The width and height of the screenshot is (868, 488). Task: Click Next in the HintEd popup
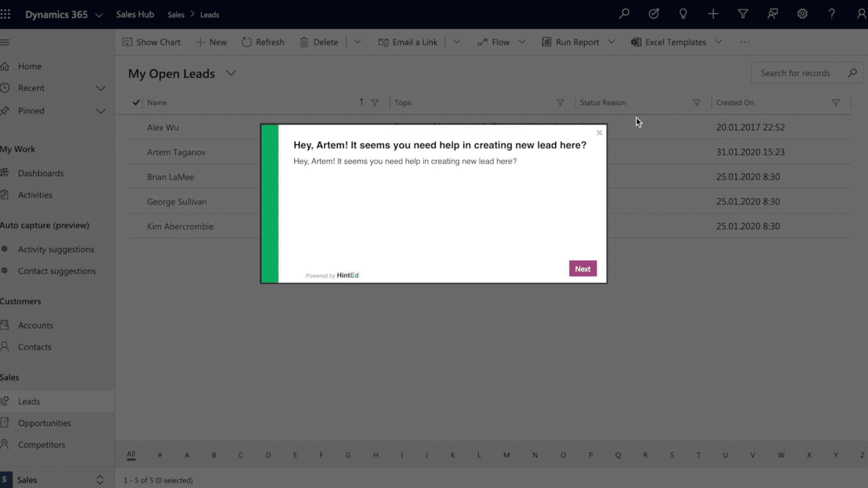[583, 268]
